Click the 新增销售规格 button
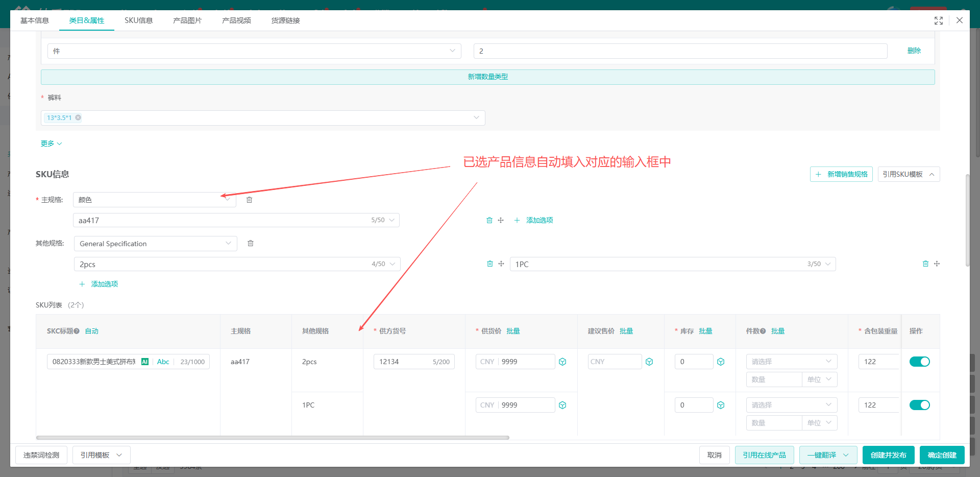980x477 pixels. pyautogui.click(x=841, y=174)
